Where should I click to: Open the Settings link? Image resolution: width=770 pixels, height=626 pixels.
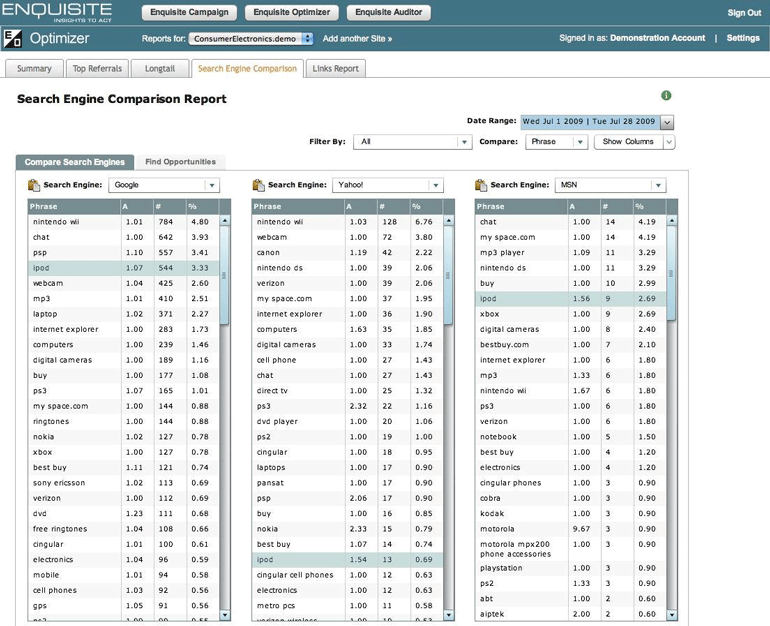pos(743,38)
